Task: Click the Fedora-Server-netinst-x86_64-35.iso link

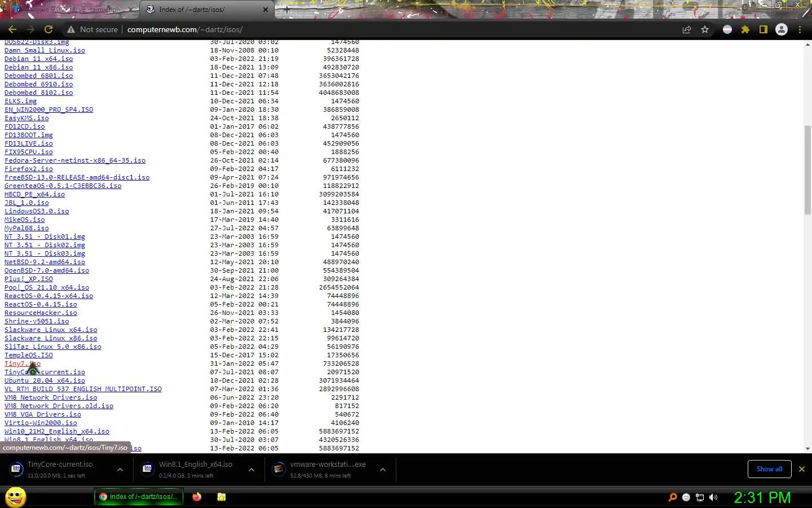Action: pos(75,160)
